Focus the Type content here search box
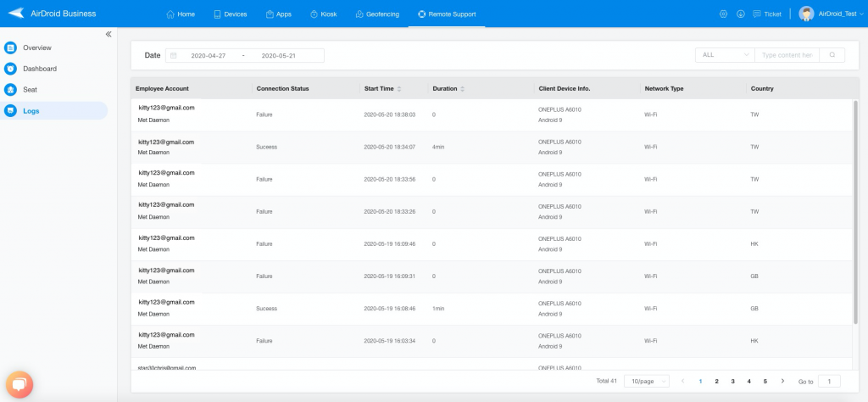Screen dimensions: 868x402 click(787, 55)
